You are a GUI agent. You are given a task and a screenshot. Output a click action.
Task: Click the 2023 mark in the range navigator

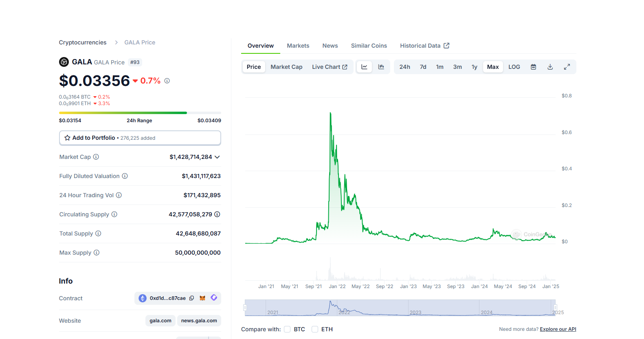coord(415,313)
